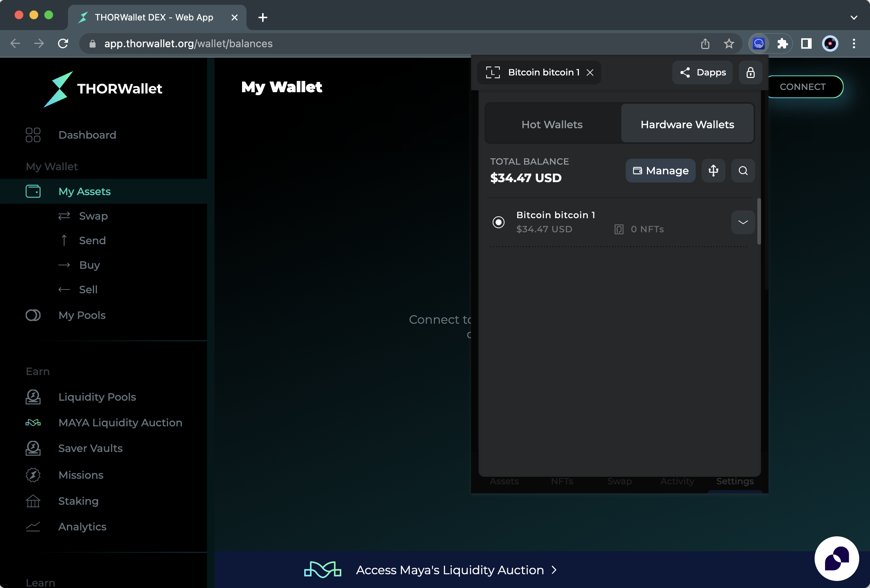This screenshot has width=870, height=588.
Task: Click the Manage button
Action: 660,171
